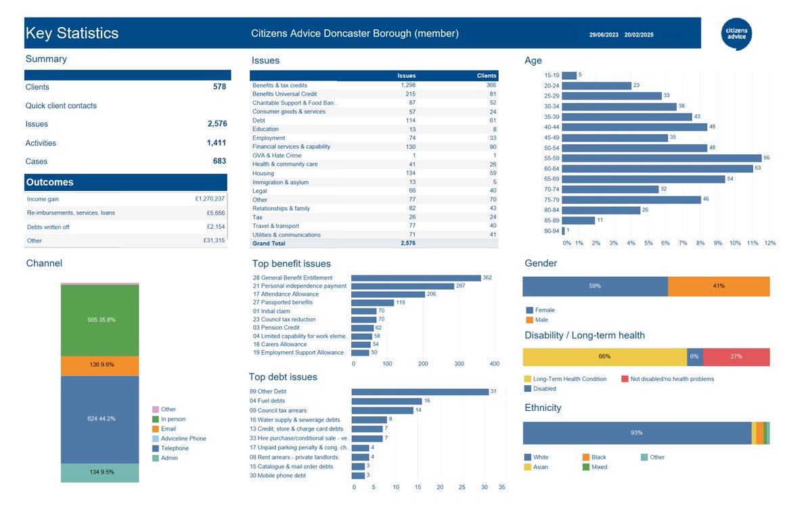
Task: Click the 'Housing' row in Issues table
Action: tap(374, 173)
